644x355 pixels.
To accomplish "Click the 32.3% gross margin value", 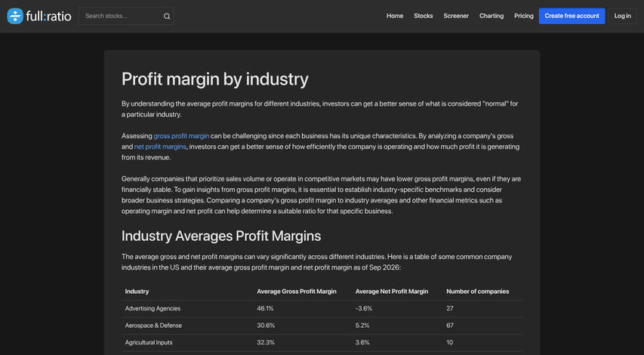I will [x=266, y=342].
